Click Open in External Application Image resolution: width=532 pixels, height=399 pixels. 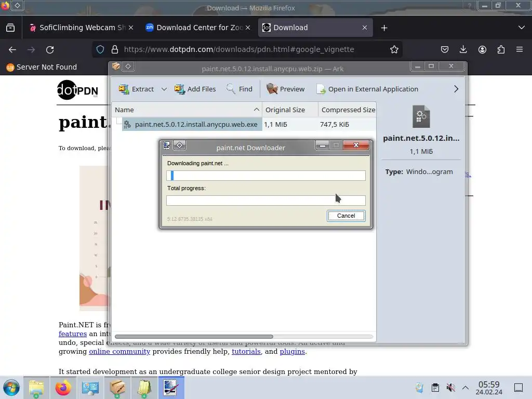(367, 89)
